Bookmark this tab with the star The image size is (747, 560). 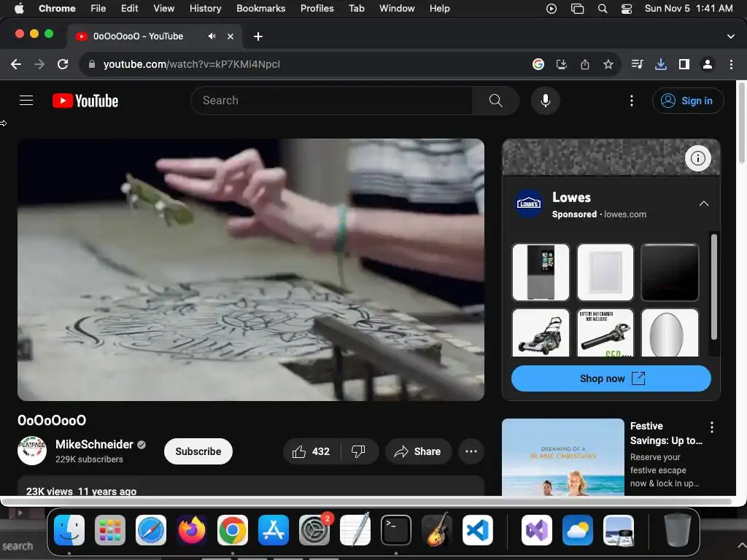pos(608,64)
